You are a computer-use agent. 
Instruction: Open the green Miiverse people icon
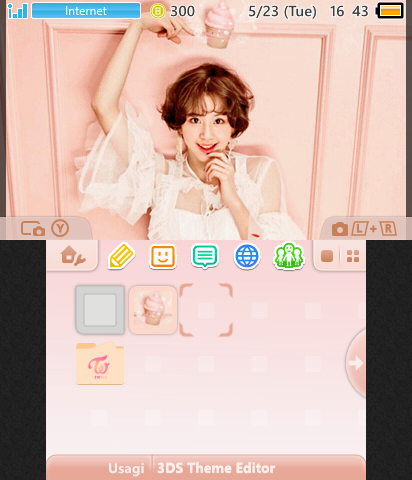[x=289, y=256]
